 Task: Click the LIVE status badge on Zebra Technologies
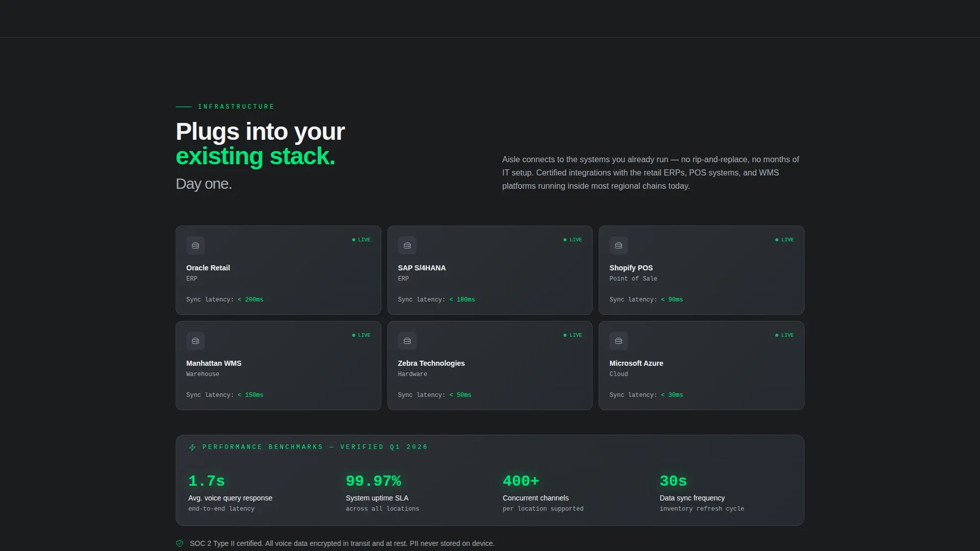coord(573,335)
